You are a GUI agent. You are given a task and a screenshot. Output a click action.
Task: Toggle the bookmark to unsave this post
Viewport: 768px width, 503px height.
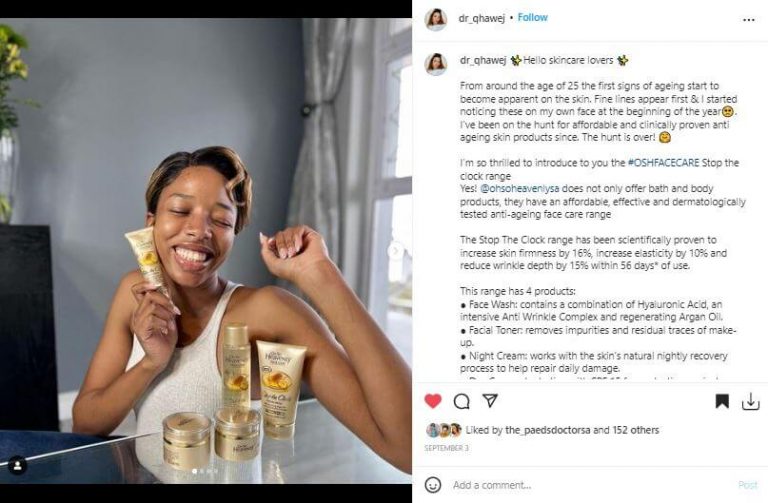coord(722,401)
